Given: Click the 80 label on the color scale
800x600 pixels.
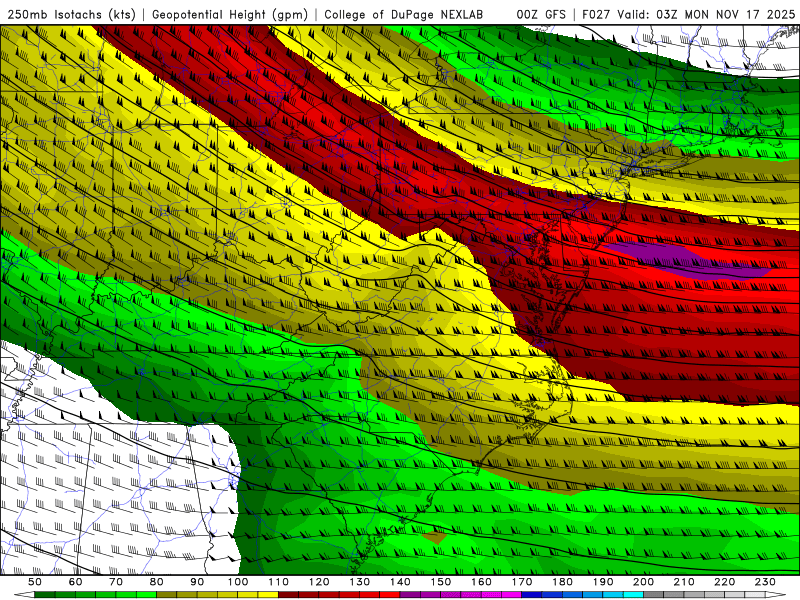Looking at the screenshot, I should click(156, 582).
